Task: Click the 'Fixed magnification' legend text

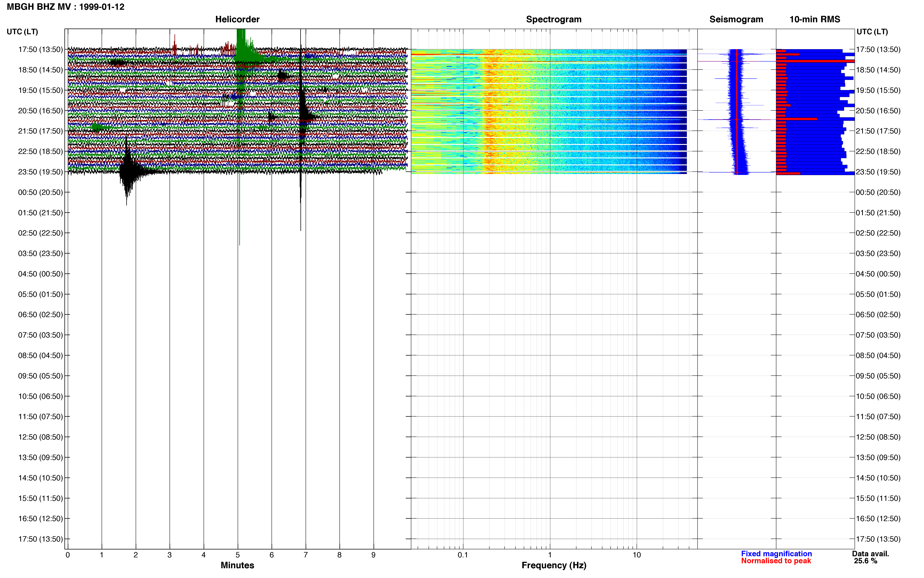Action: point(777,554)
